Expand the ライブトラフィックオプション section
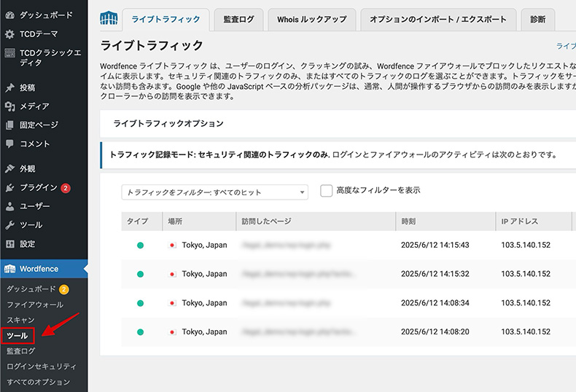 click(x=338, y=124)
